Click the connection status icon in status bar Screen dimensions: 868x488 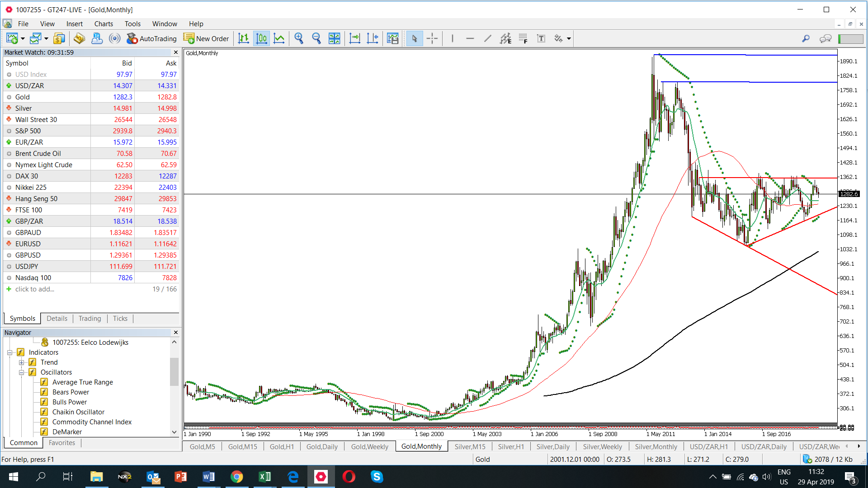click(807, 459)
